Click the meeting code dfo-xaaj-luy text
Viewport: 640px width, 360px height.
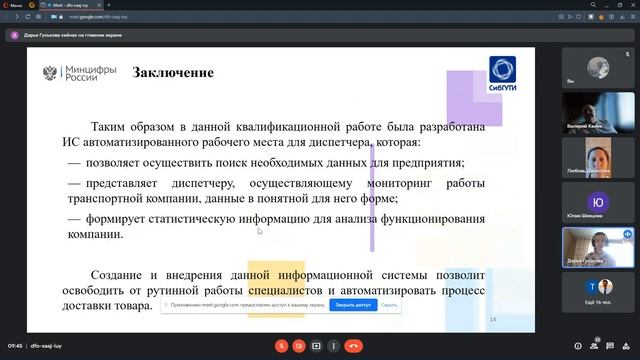[46, 346]
